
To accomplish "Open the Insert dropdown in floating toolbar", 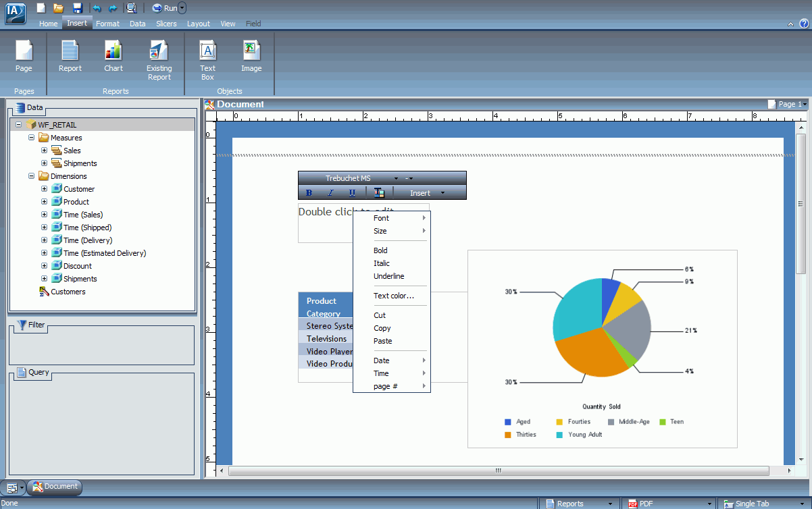I will coord(428,193).
